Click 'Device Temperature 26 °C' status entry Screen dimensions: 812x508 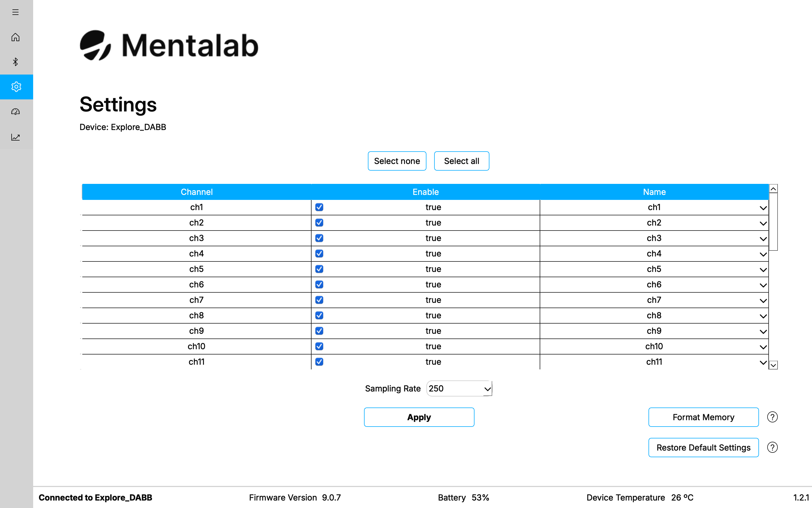640,498
